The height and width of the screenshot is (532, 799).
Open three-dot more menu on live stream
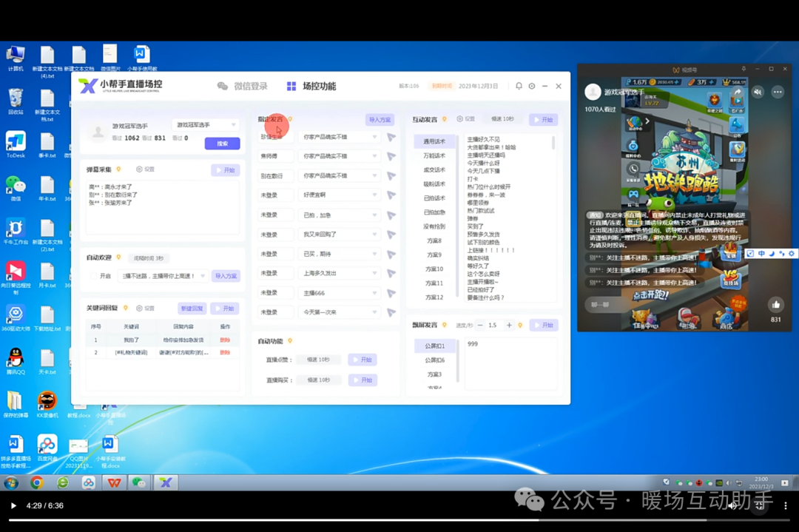(777, 92)
